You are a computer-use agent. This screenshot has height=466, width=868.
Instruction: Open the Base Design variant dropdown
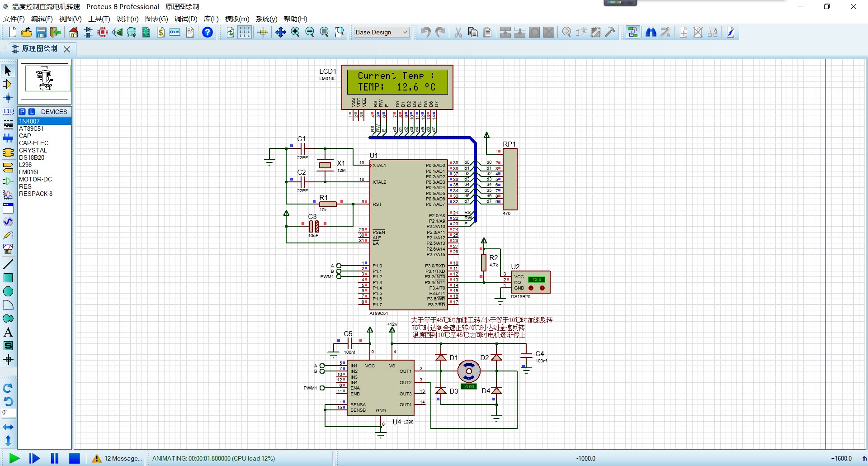(382, 32)
